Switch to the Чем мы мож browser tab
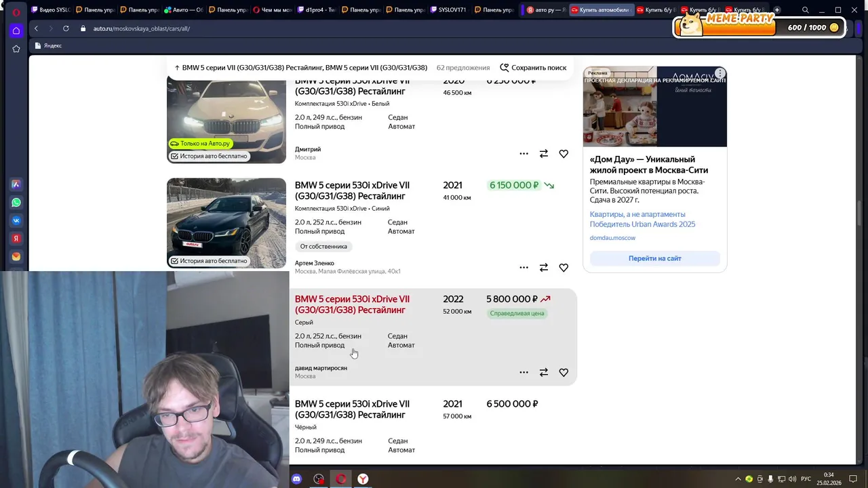Screen dimensions: 868x488 (x=272, y=10)
